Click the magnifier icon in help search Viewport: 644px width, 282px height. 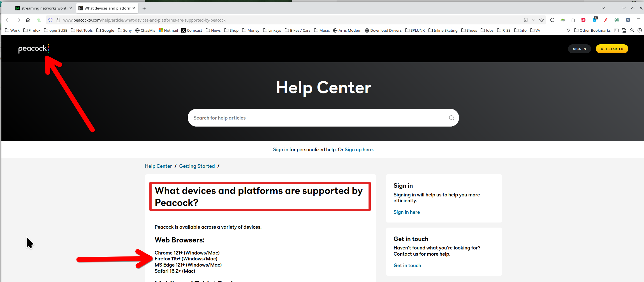coord(451,118)
